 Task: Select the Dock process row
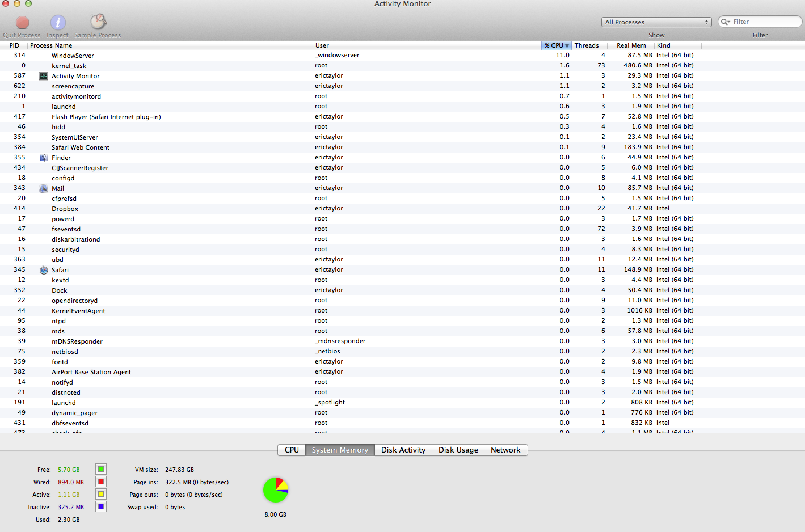[402, 290]
